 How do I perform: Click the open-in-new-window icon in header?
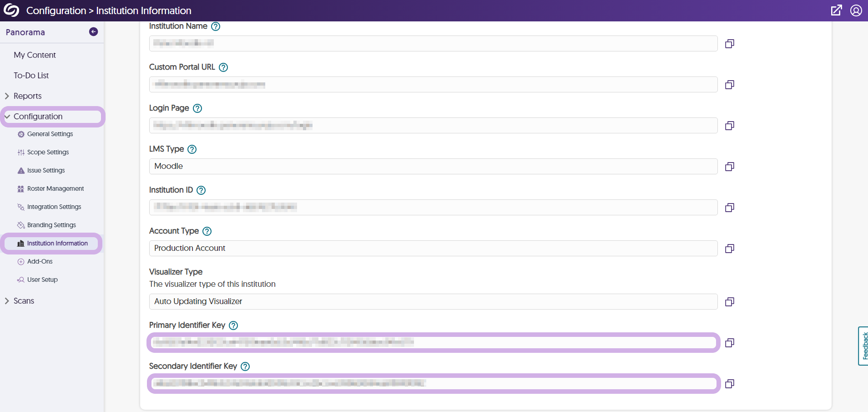point(836,10)
